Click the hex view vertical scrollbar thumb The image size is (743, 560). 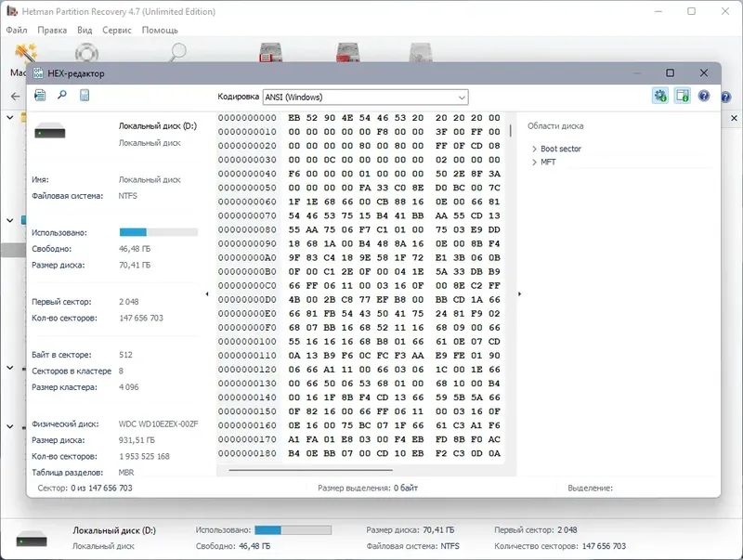tap(510, 130)
